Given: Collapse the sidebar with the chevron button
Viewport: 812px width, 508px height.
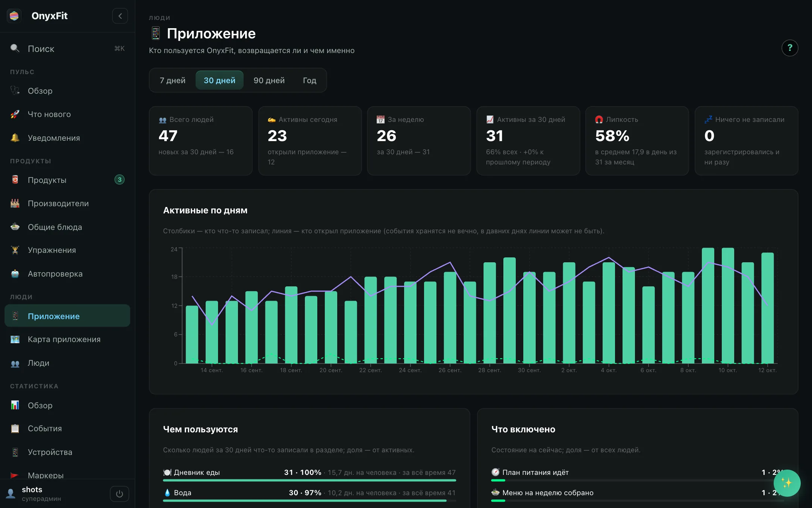Looking at the screenshot, I should [120, 16].
